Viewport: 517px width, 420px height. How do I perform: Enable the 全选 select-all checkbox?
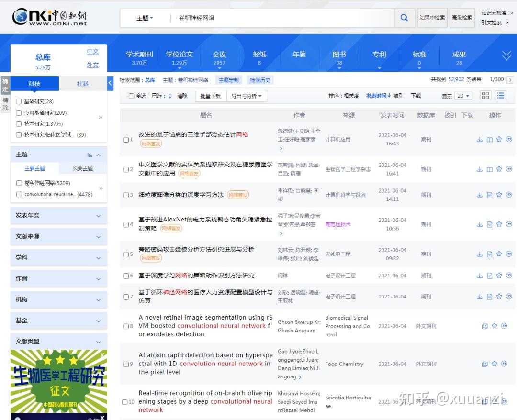point(131,96)
